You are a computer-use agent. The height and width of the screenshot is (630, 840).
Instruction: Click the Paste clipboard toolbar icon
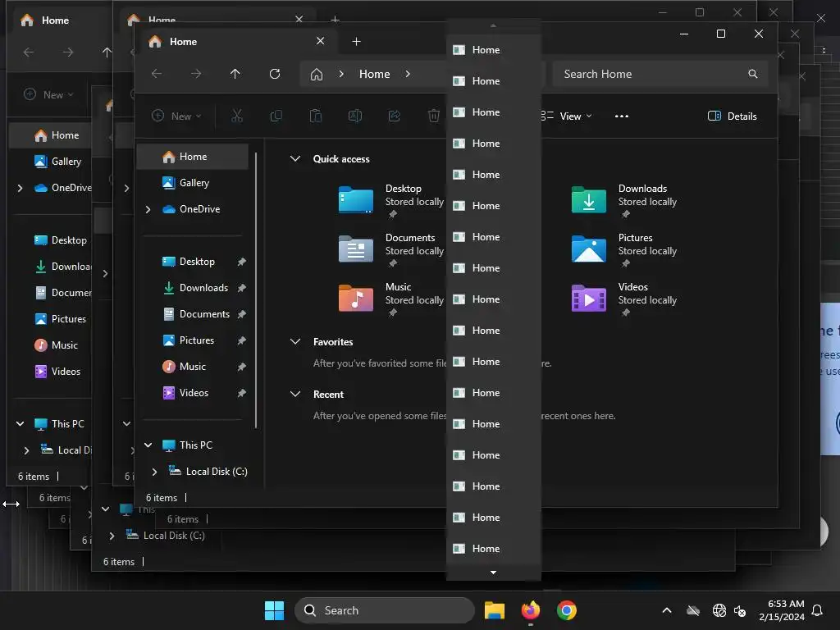tap(316, 116)
